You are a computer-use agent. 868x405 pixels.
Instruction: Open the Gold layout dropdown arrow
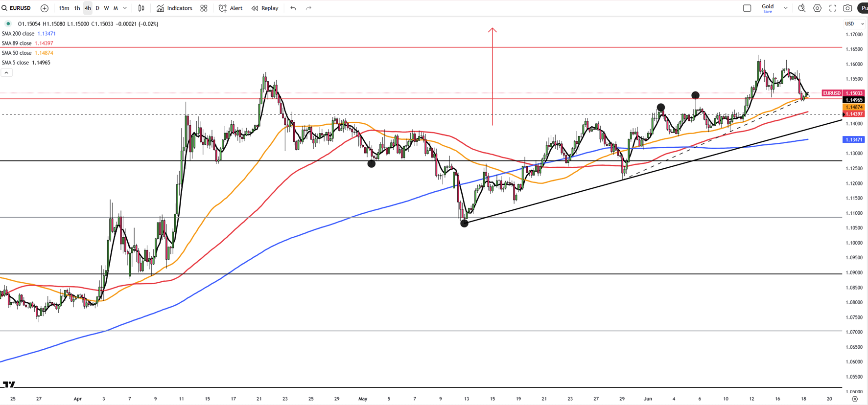tap(785, 8)
